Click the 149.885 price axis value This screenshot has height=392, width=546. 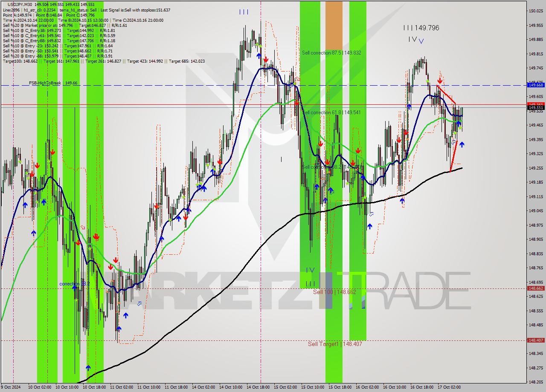536,40
